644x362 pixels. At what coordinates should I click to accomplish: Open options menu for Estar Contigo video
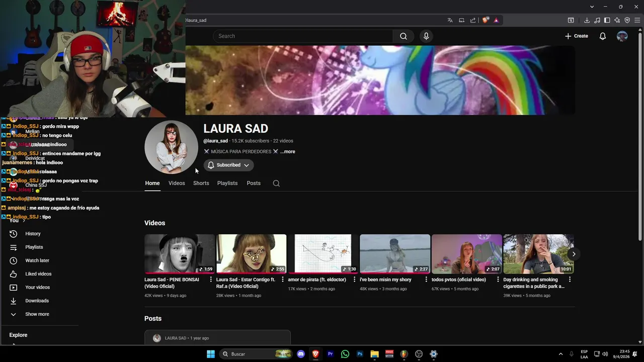pyautogui.click(x=282, y=280)
